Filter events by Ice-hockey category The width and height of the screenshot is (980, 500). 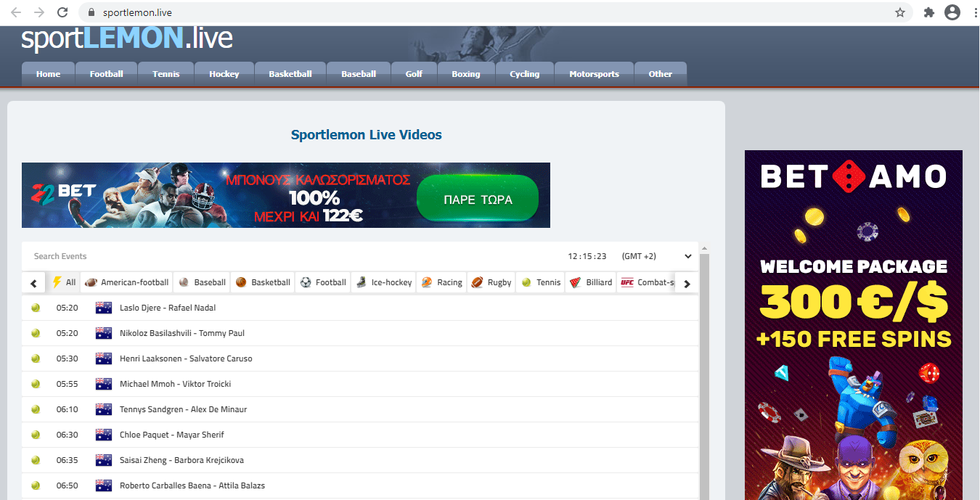click(384, 282)
